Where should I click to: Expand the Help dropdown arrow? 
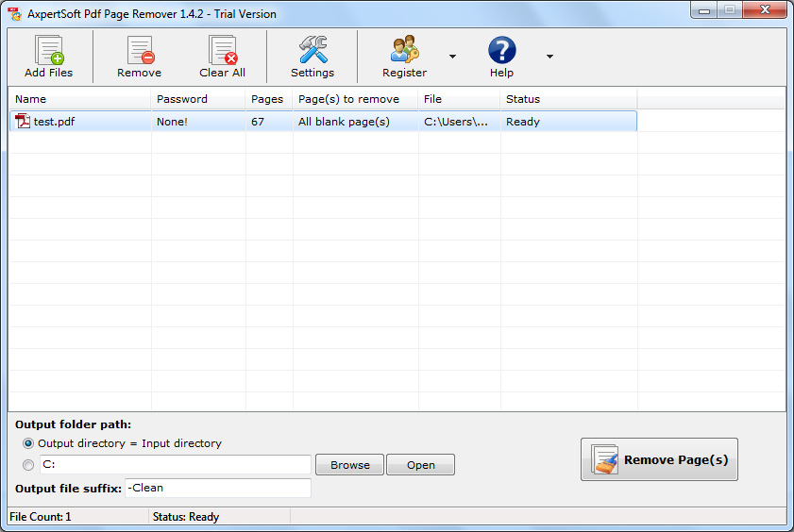[549, 57]
